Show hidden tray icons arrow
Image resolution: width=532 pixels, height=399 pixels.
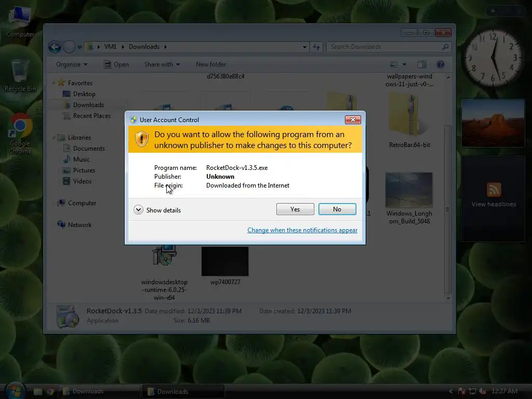point(450,391)
